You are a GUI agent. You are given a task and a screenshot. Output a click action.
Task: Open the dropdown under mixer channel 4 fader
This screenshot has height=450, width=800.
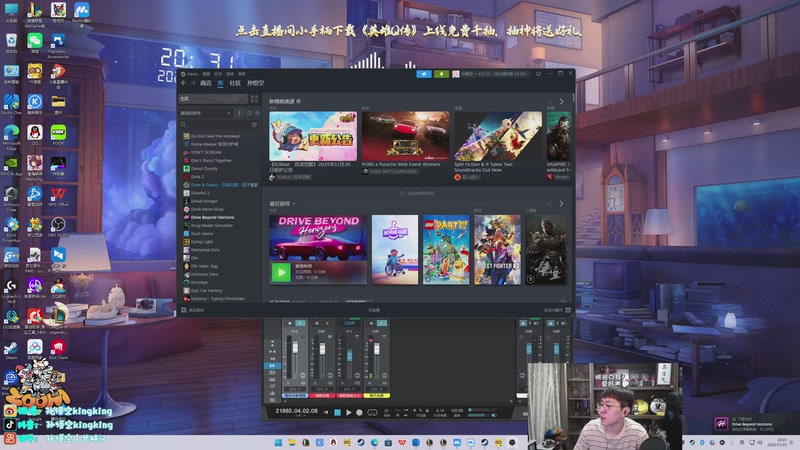tap(377, 389)
